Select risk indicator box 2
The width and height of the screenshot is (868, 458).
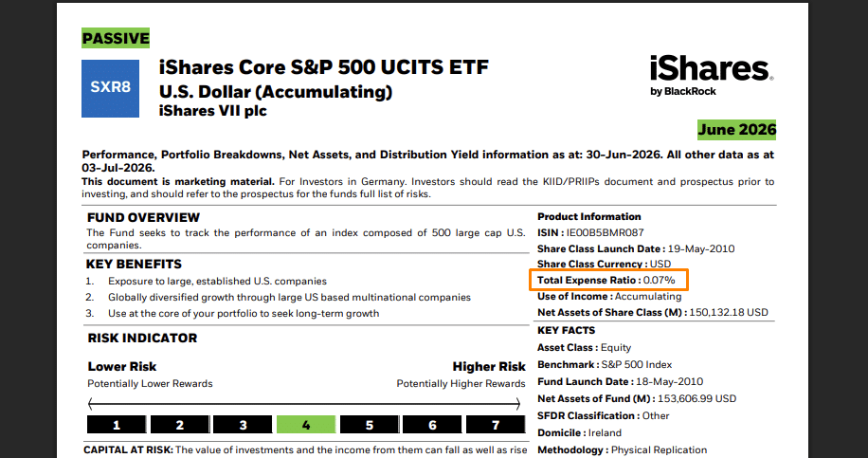click(x=180, y=425)
